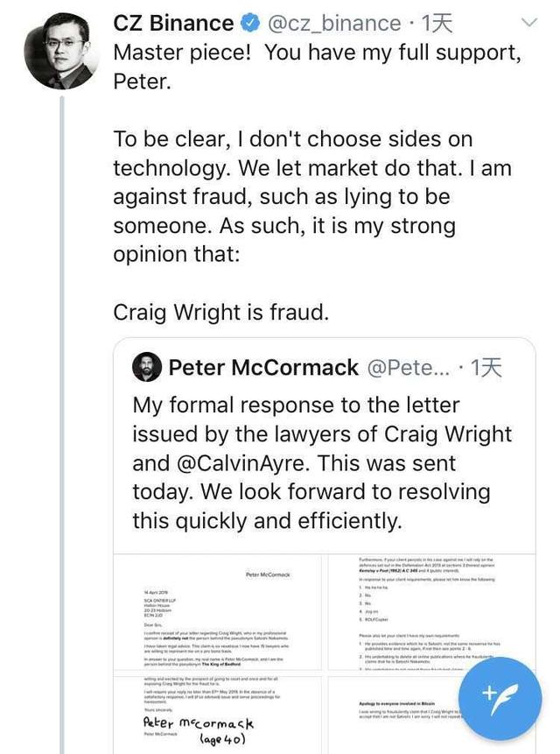Open the 'Apology to everyone' image
The height and width of the screenshot is (754, 560).
(411, 713)
